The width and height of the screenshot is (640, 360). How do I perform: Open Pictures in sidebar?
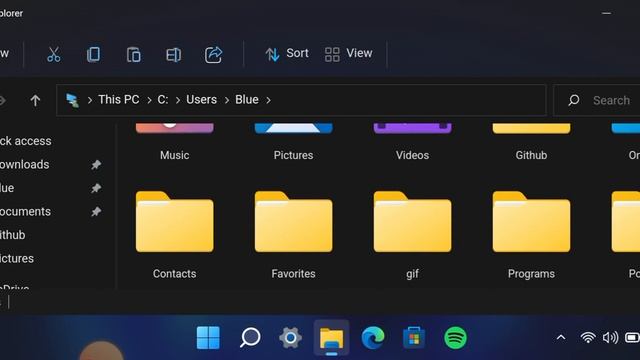point(17,258)
